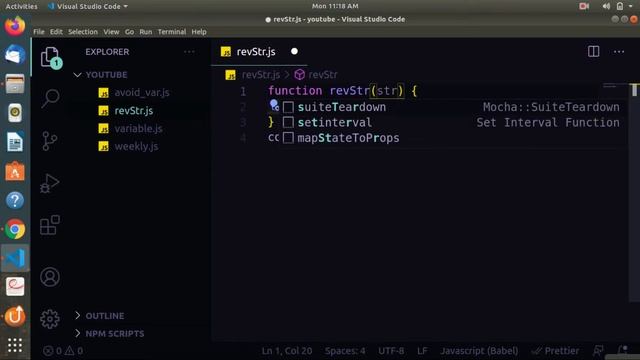This screenshot has height=360, width=640.
Task: Open the Manage gear icon
Action: click(x=50, y=319)
